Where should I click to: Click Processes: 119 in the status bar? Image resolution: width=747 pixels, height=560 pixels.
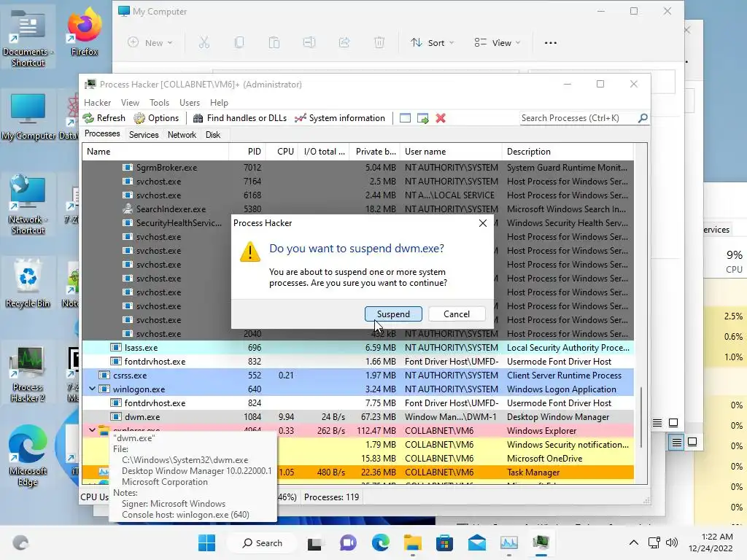tap(332, 497)
